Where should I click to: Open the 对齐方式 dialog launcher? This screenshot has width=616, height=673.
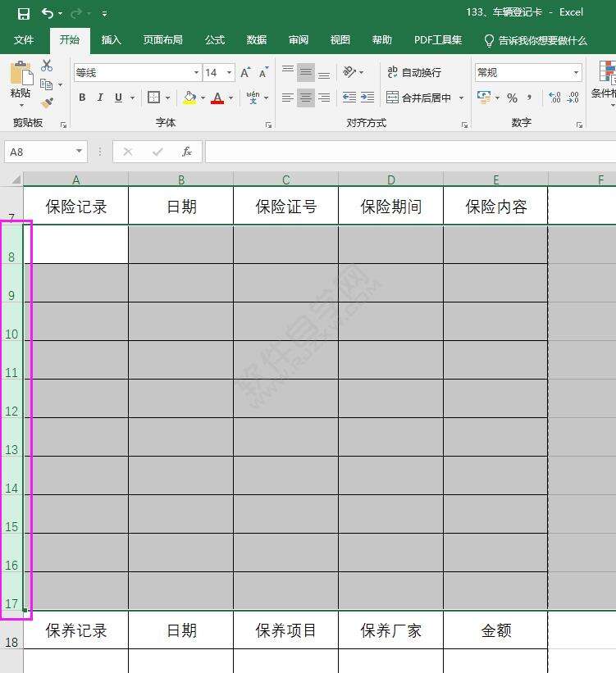(x=464, y=125)
